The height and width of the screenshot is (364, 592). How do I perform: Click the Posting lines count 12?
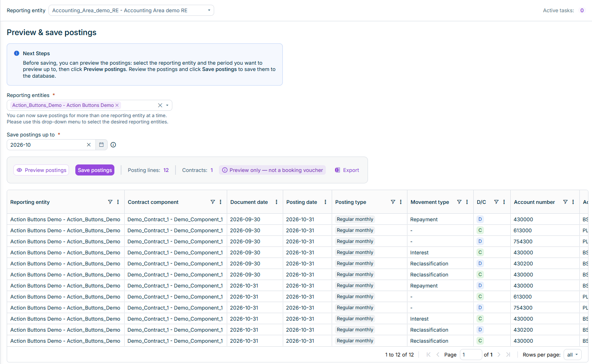[x=166, y=170]
